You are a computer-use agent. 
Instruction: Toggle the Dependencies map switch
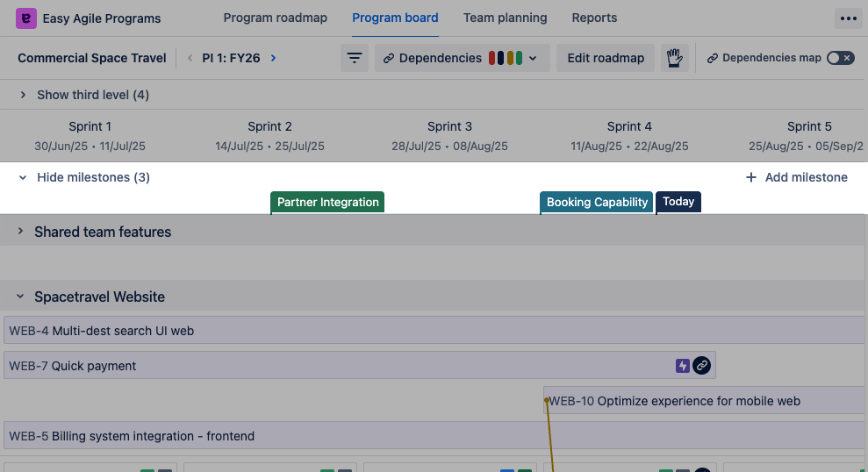[x=840, y=58]
